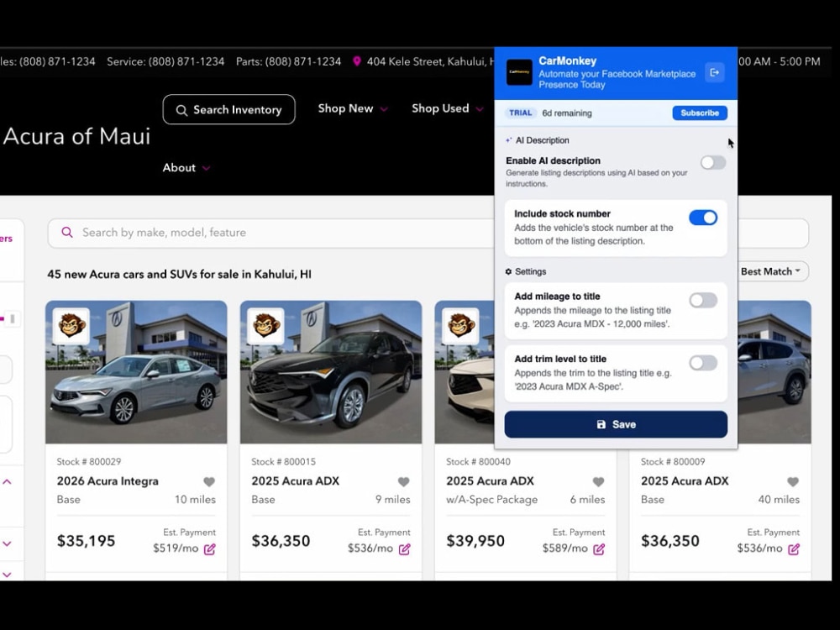The image size is (840, 630).
Task: Enable Add mileage to title switch
Action: (703, 300)
